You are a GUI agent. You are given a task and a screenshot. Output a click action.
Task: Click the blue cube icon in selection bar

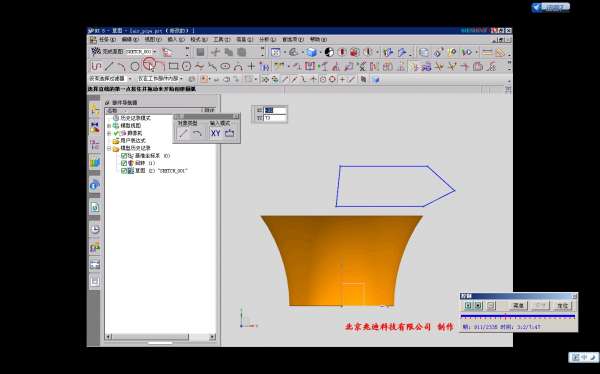click(x=376, y=79)
